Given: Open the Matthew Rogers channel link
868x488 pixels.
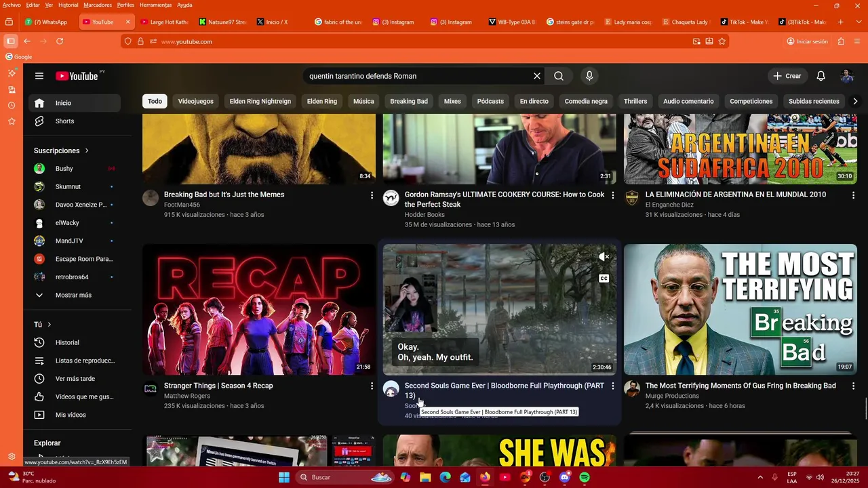Looking at the screenshot, I should [187, 396].
